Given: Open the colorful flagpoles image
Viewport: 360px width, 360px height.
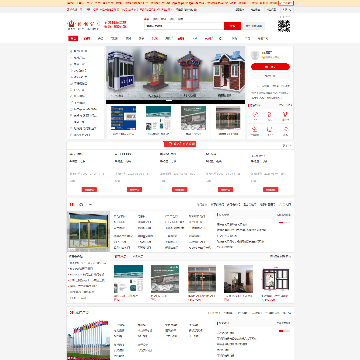Looking at the screenshot, I should coord(88,339).
